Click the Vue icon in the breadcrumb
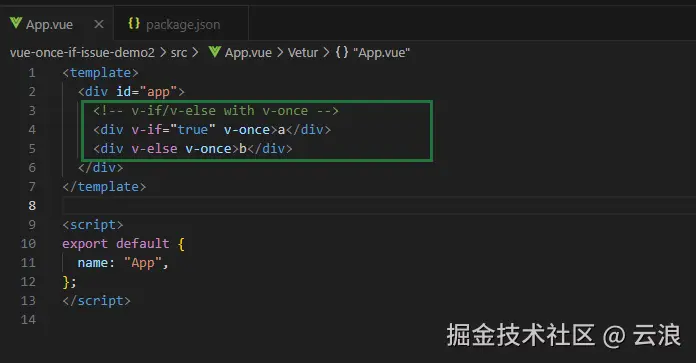 click(x=215, y=52)
